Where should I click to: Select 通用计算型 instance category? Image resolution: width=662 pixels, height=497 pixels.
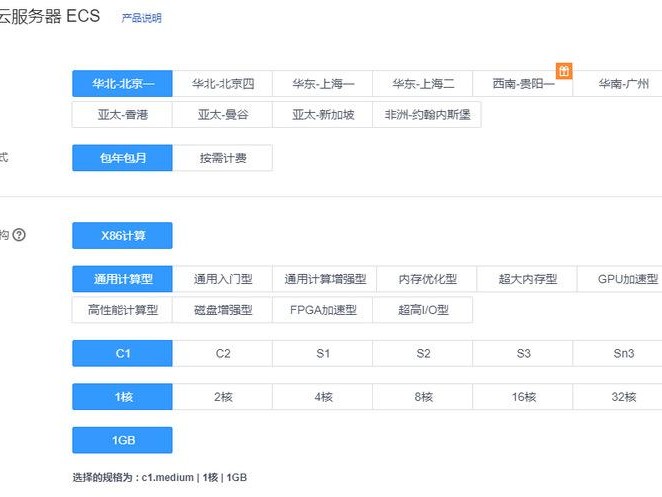click(122, 279)
